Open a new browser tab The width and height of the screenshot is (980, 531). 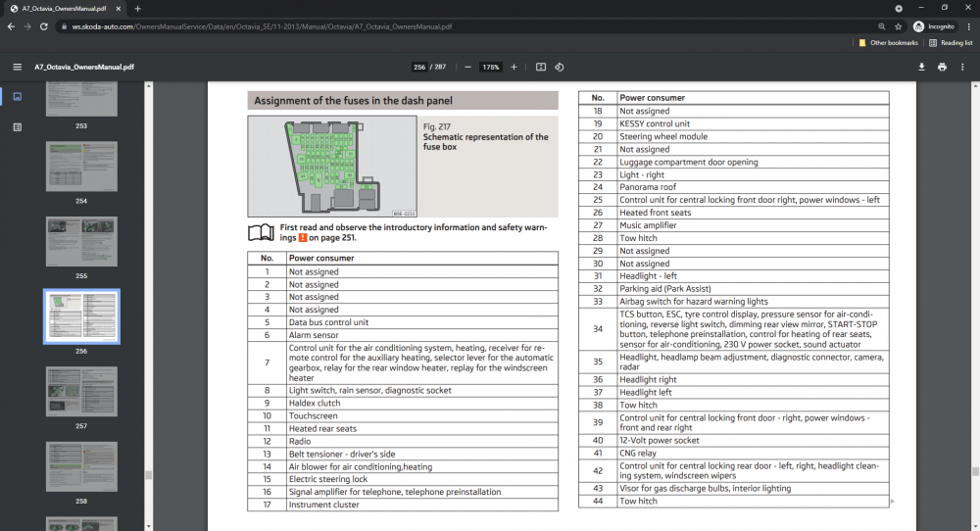137,9
